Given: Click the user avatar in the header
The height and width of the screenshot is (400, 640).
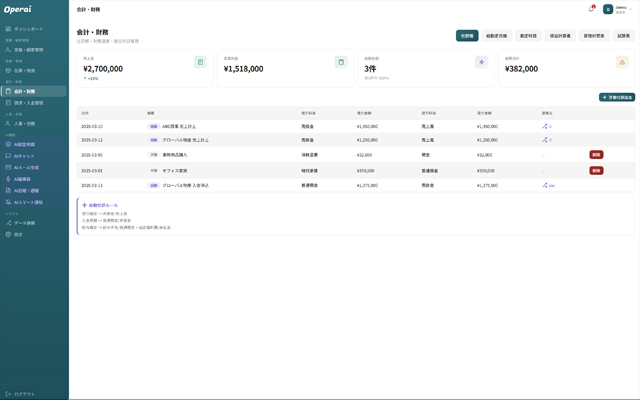Looking at the screenshot, I should 608,9.
